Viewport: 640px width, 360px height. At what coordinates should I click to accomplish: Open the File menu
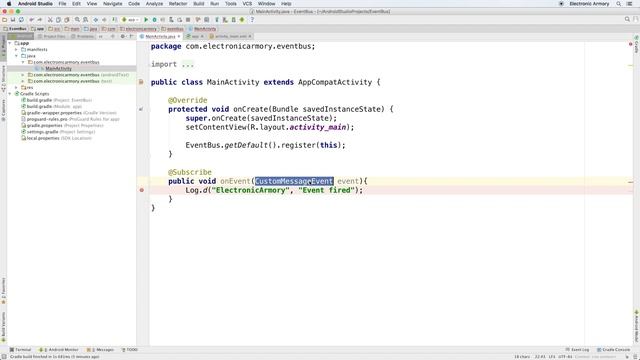[62, 4]
